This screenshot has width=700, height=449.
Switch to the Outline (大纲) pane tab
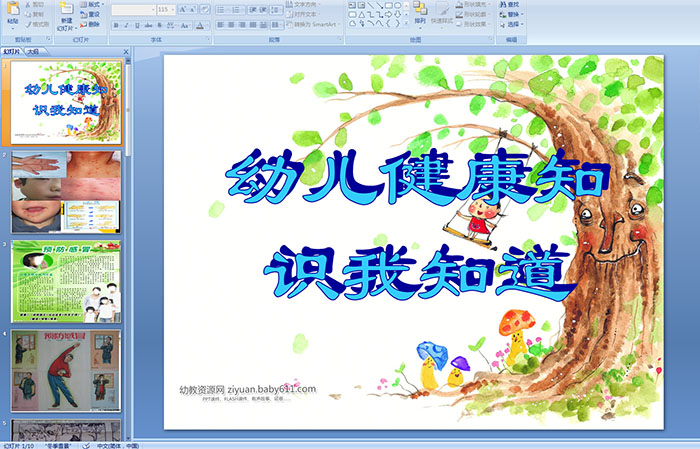click(x=33, y=52)
